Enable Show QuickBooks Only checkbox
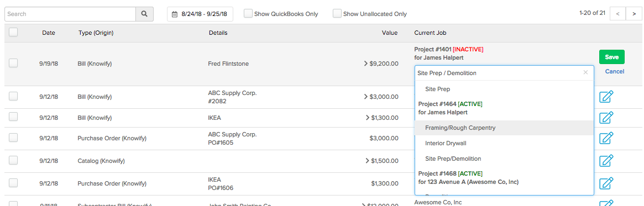The height and width of the screenshot is (206, 644). pyautogui.click(x=248, y=14)
